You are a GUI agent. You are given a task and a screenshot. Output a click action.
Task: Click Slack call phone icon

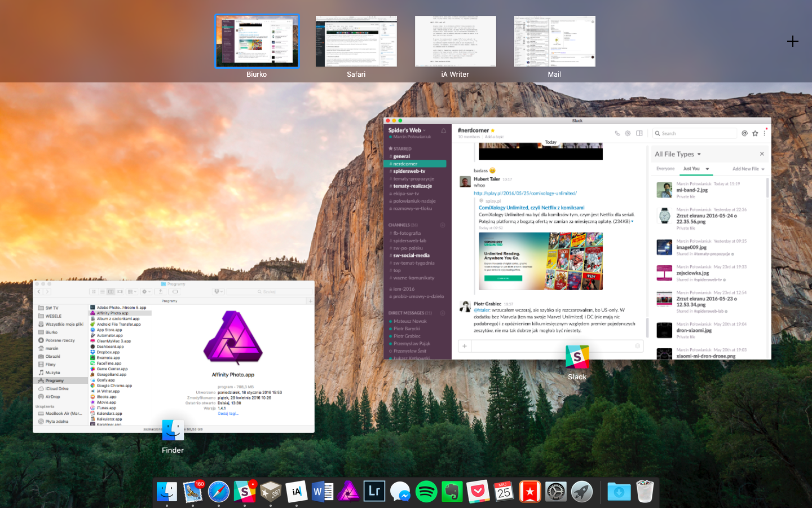(x=617, y=133)
